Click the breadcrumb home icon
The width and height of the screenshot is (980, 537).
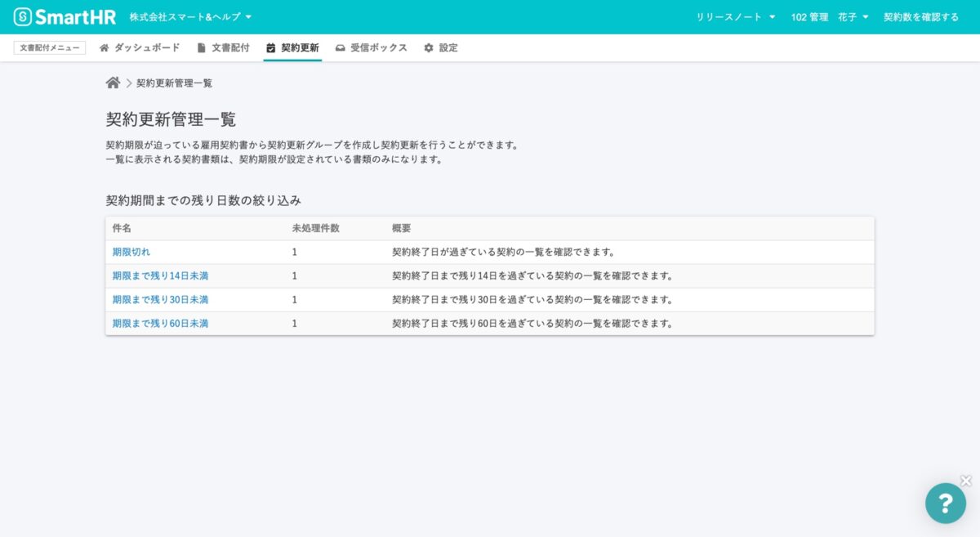pos(111,82)
